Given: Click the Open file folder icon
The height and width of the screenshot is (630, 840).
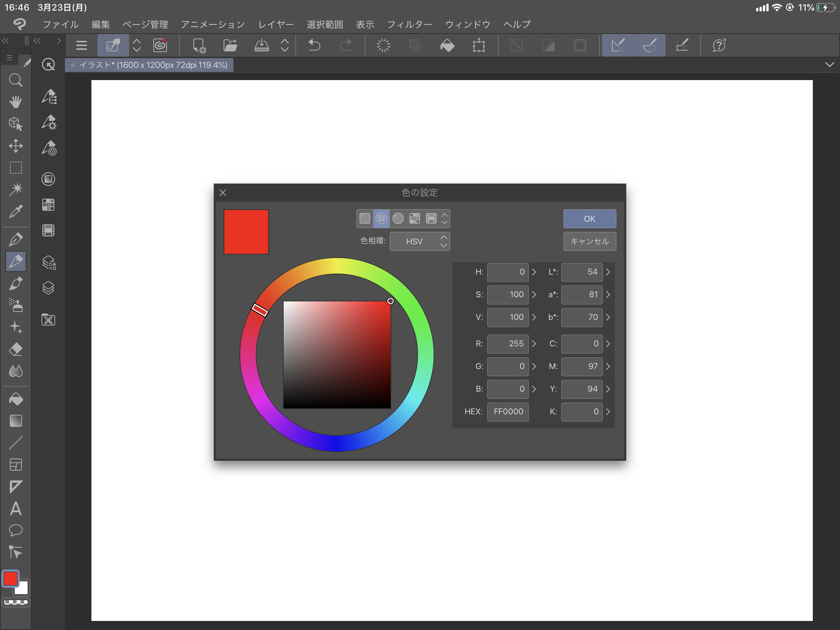Looking at the screenshot, I should pyautogui.click(x=230, y=46).
